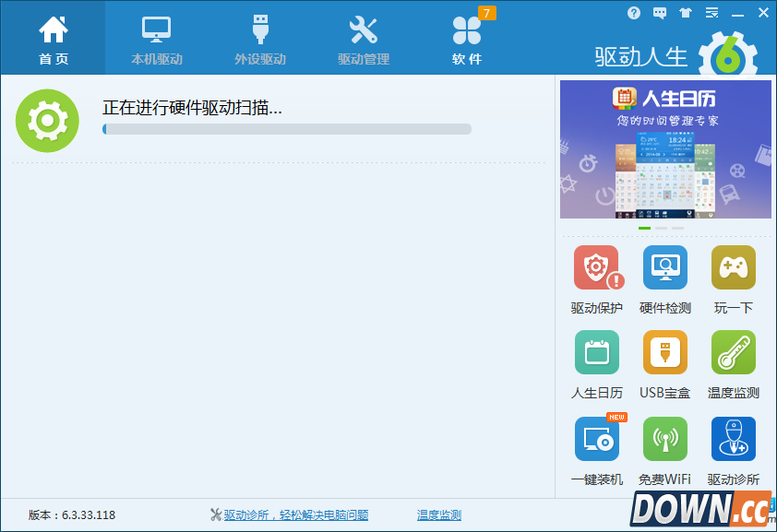Click the 人生日历 promotional banner
777x532 pixels.
coord(664,149)
